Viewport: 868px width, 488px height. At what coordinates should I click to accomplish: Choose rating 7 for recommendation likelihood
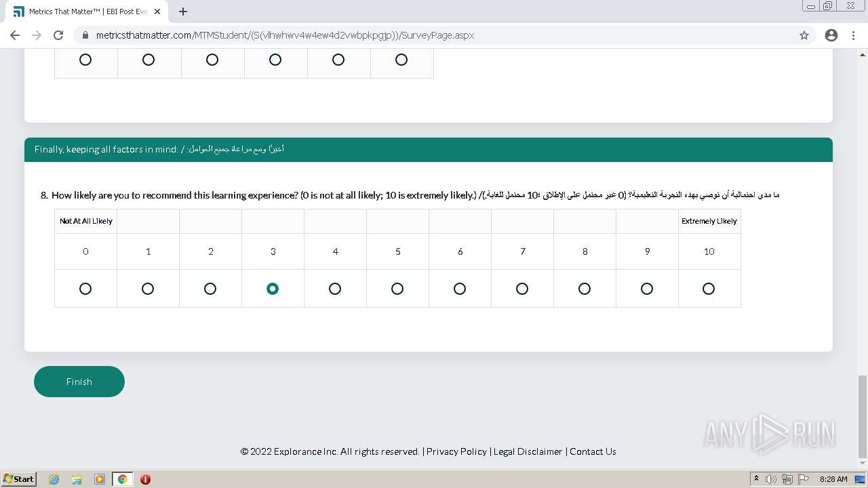[522, 289]
